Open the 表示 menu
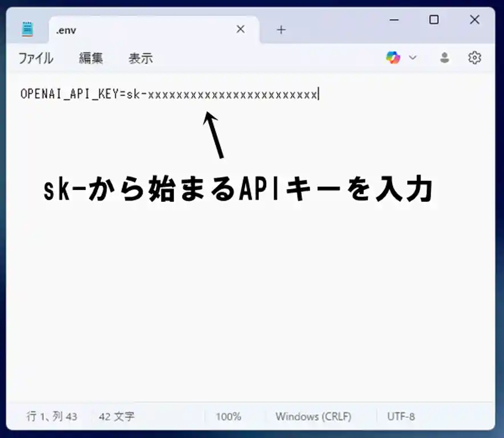 (x=140, y=58)
